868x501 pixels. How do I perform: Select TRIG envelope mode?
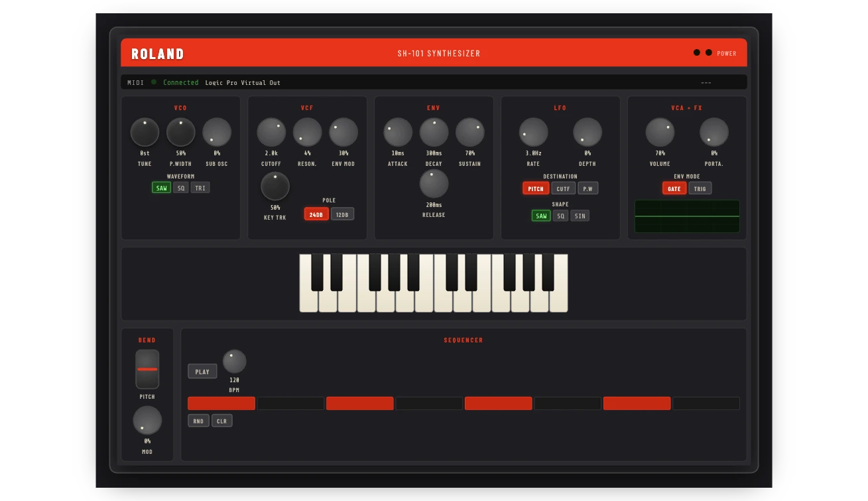tap(700, 188)
